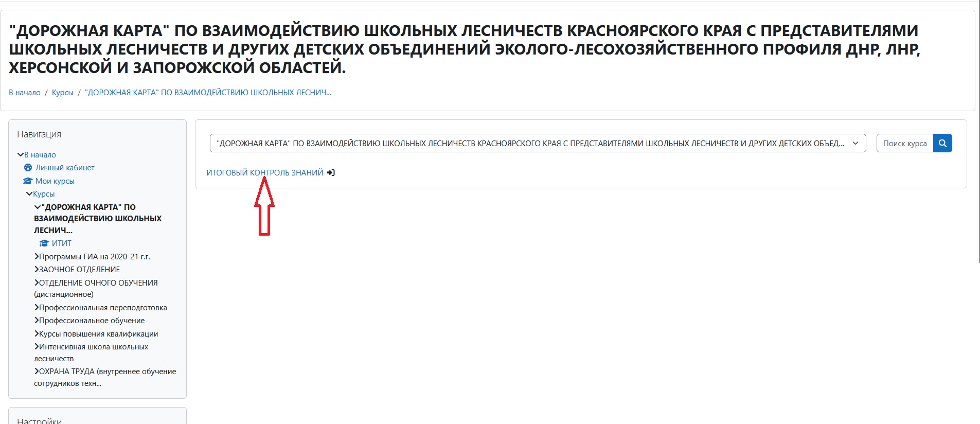Collapse the В начало navigation node

(21, 155)
